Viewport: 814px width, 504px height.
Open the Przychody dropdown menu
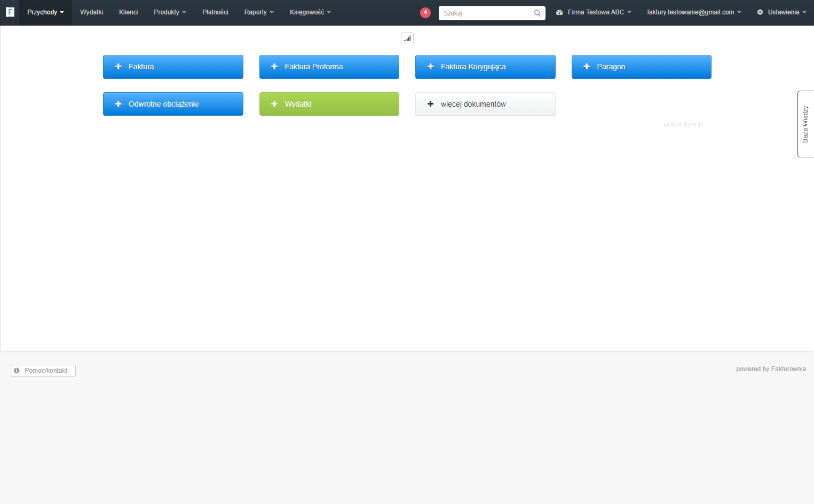pyautogui.click(x=45, y=12)
